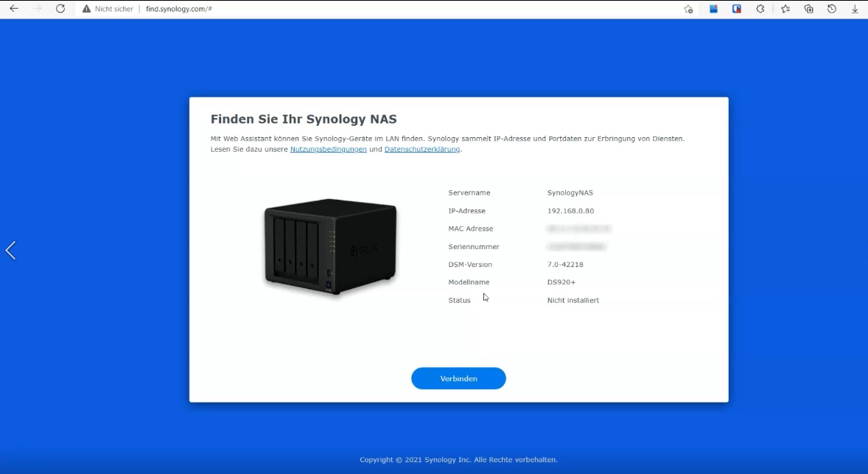
Task: Click the 'Modellname' label
Action: click(x=469, y=282)
